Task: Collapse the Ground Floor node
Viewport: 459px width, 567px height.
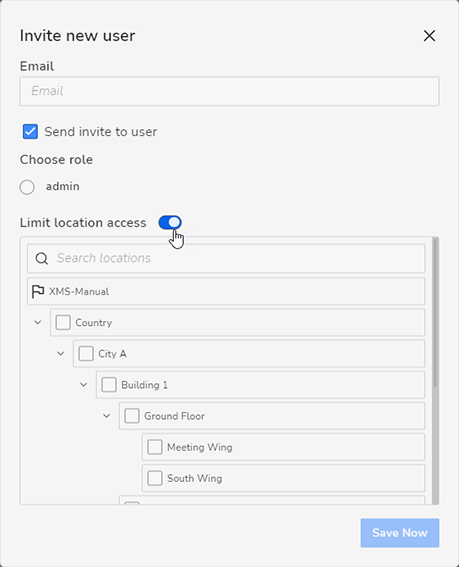Action: [x=107, y=416]
